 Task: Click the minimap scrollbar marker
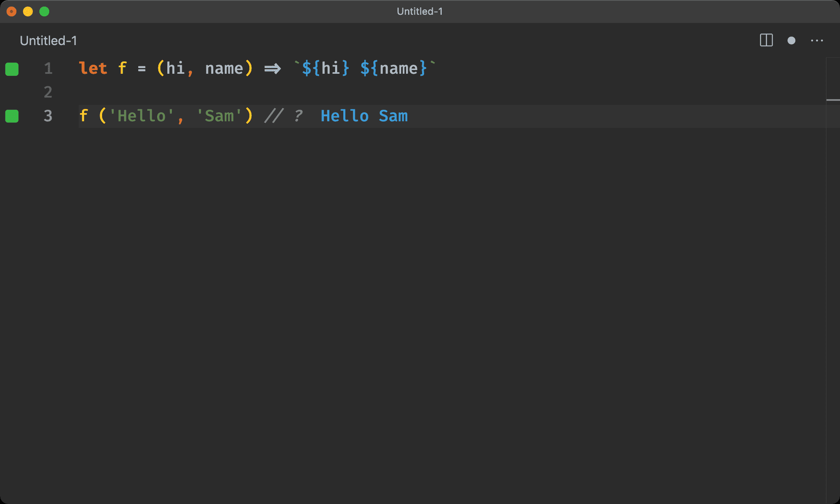coord(833,100)
